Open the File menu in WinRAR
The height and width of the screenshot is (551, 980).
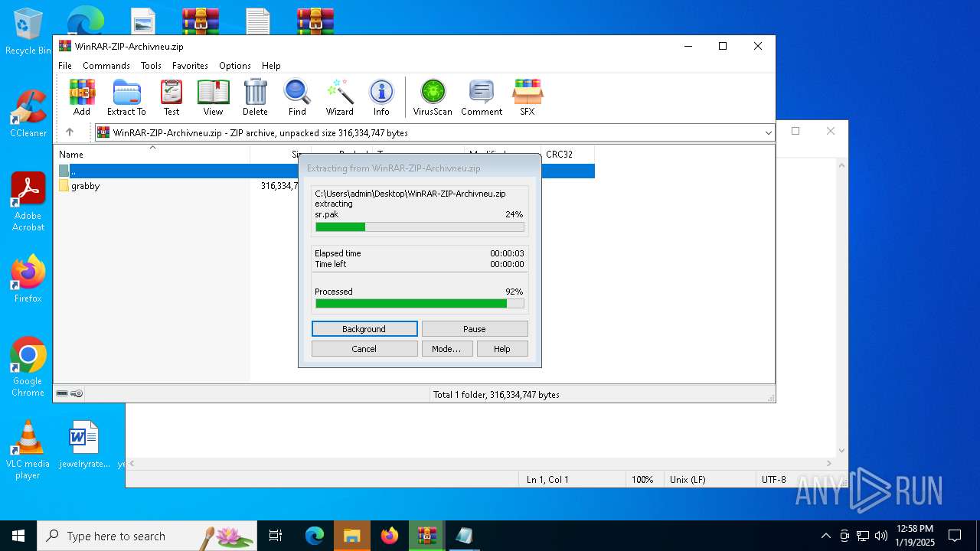(65, 66)
